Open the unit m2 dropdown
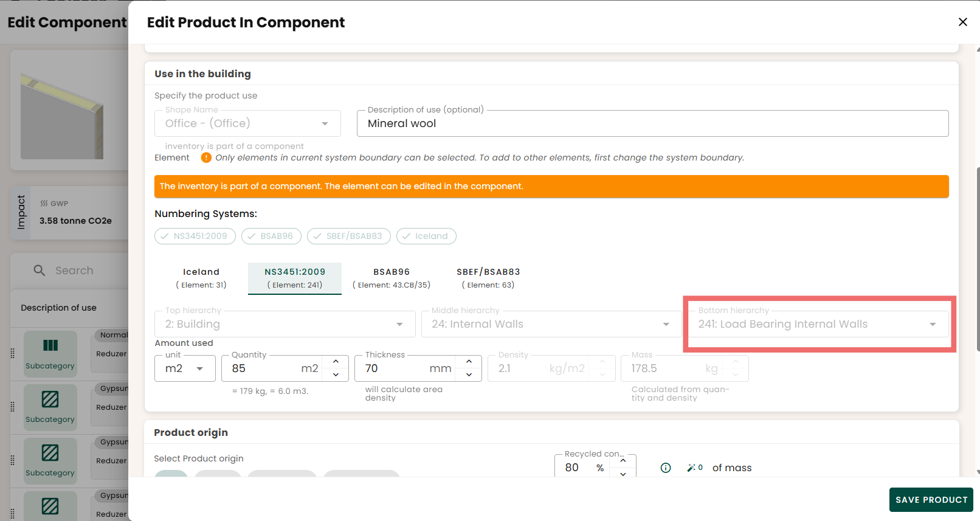Image resolution: width=980 pixels, height=521 pixels. point(185,368)
